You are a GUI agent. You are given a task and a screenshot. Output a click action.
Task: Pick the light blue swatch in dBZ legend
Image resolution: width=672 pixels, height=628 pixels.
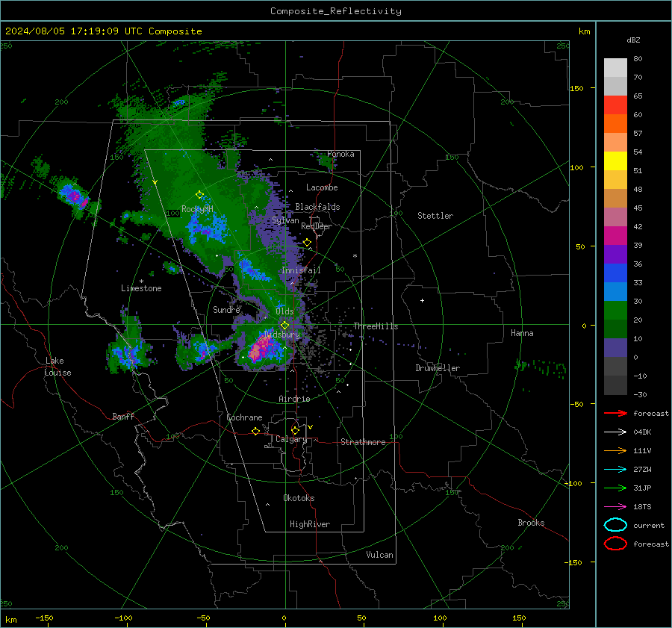(x=615, y=291)
